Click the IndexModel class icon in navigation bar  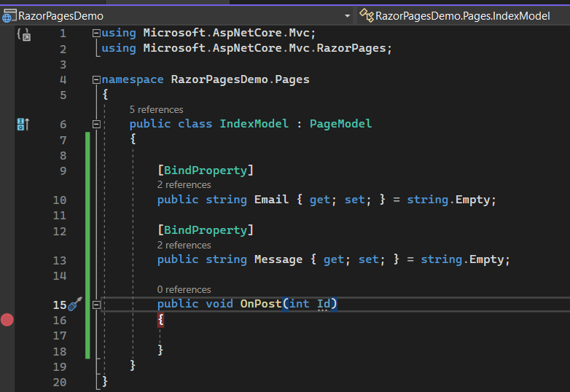click(x=367, y=15)
